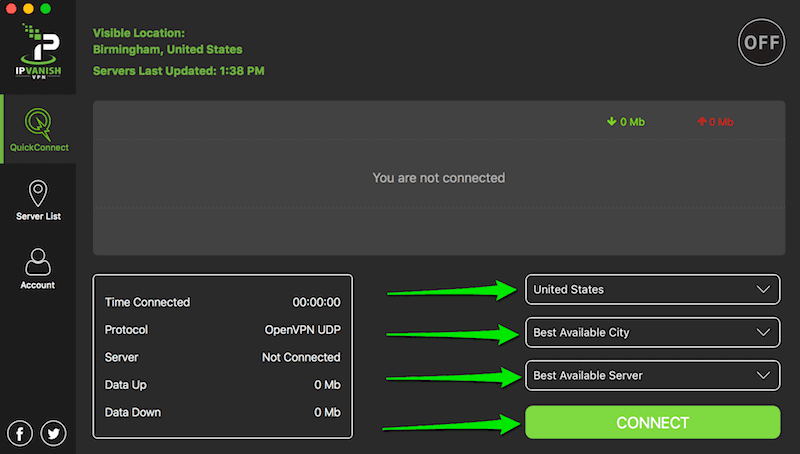Select the Protocol OpenVPN UDP row
The height and width of the screenshot is (454, 800).
click(x=222, y=329)
